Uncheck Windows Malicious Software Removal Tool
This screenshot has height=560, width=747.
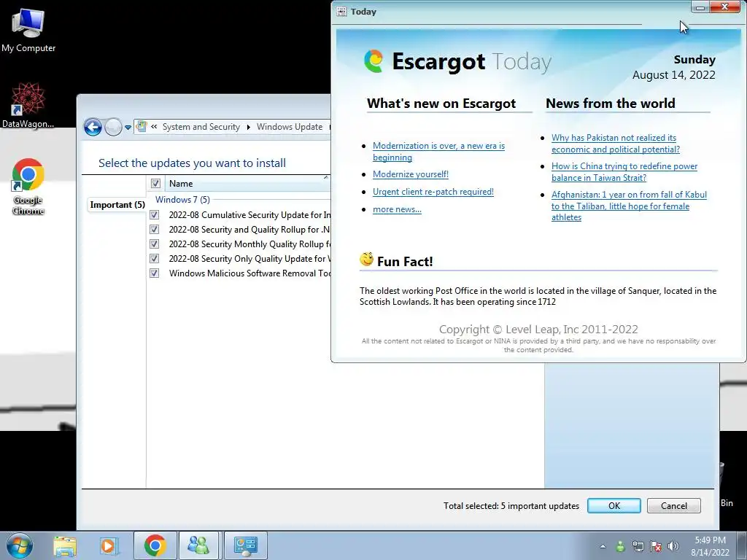[x=155, y=273]
